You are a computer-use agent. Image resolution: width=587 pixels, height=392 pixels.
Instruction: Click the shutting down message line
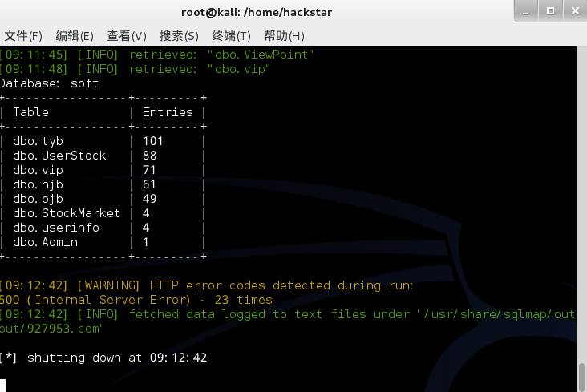103,358
